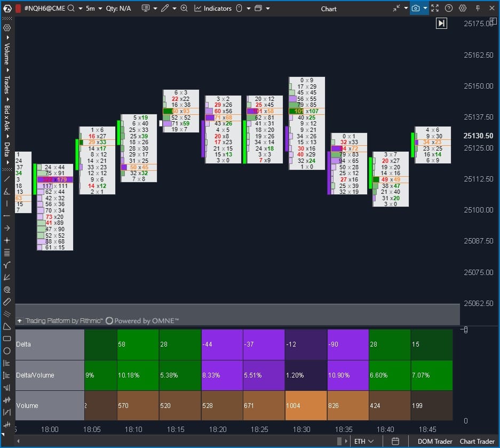Collapse the panel with the up-arrow button
The height and width of the screenshot is (448, 500).
pos(20,321)
